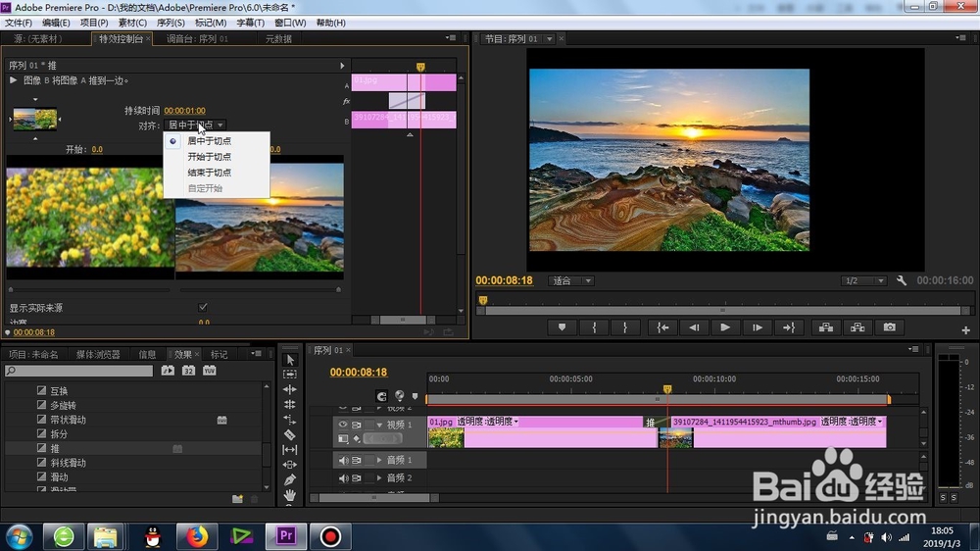
Task: Filter effects by YUV icon
Action: point(209,371)
